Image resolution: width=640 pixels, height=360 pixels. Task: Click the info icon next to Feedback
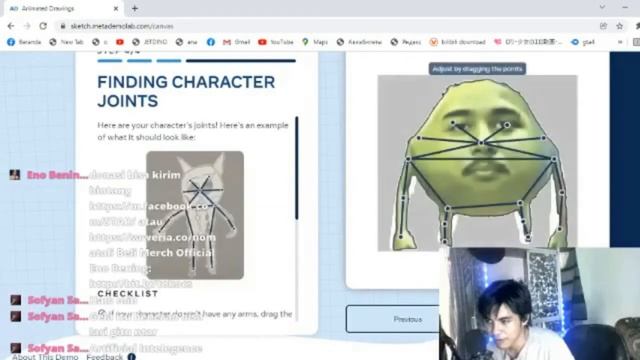(x=131, y=357)
